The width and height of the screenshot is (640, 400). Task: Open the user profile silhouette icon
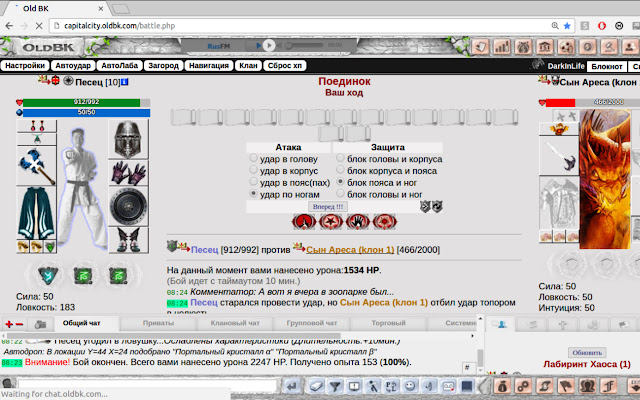click(630, 47)
